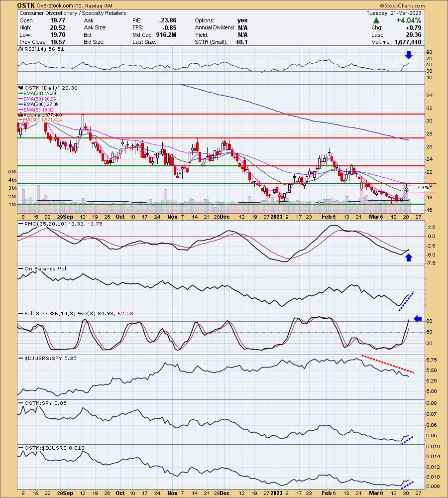Click the small candlestick icon beside OSTK (Daily)
The height and width of the screenshot is (498, 448).
coord(20,88)
